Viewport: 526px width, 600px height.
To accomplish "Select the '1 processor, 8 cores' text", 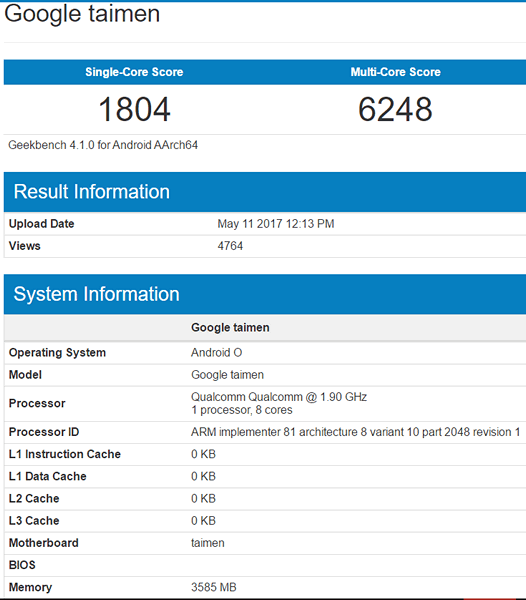I will coord(242,410).
